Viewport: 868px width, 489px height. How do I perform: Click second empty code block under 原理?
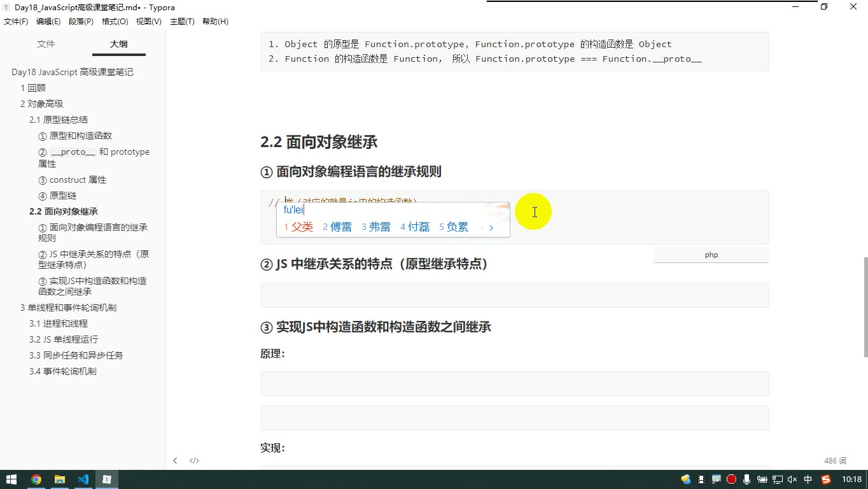pyautogui.click(x=514, y=418)
